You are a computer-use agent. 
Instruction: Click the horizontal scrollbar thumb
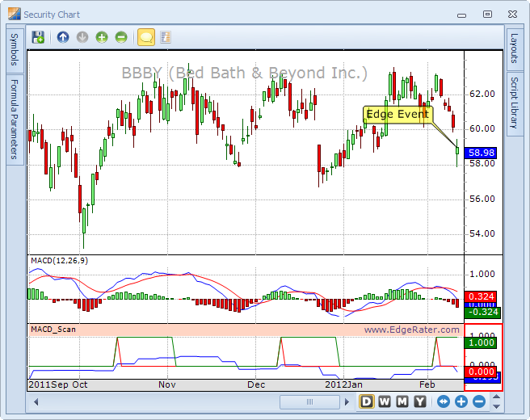309,402
